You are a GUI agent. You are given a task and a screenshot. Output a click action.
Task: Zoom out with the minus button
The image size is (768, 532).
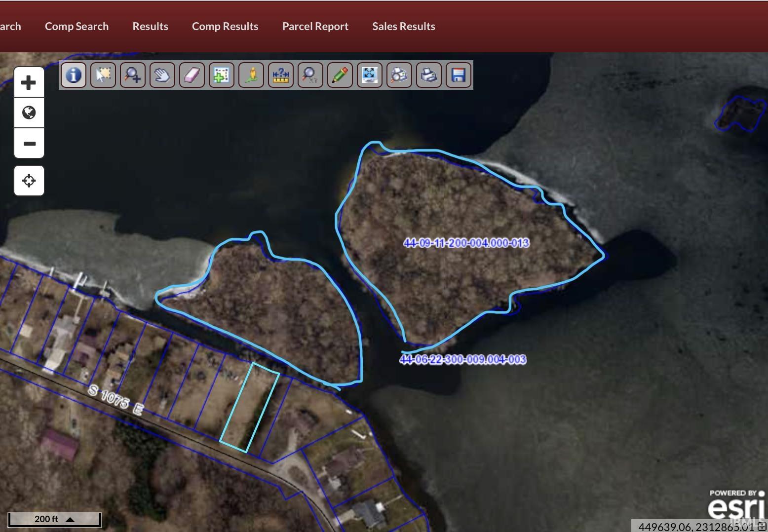click(29, 143)
